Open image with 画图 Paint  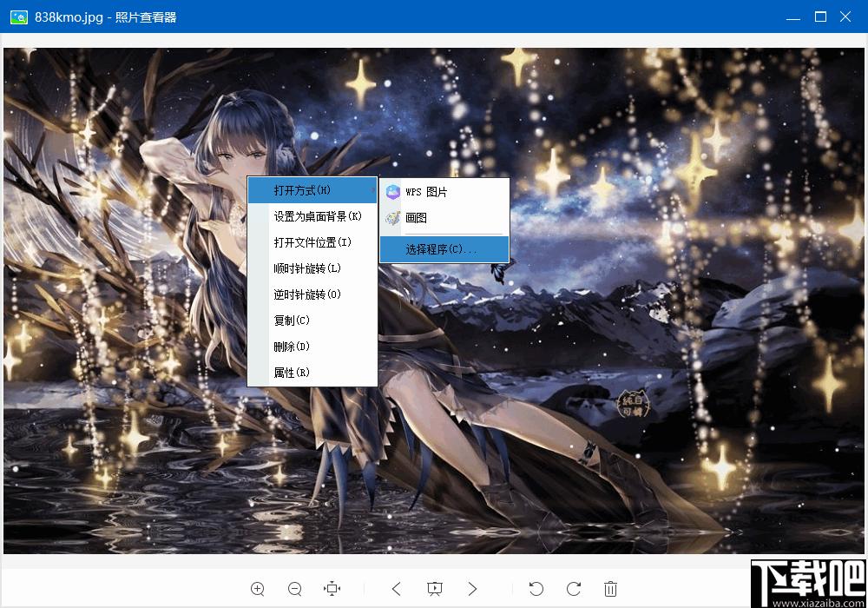tap(444, 218)
